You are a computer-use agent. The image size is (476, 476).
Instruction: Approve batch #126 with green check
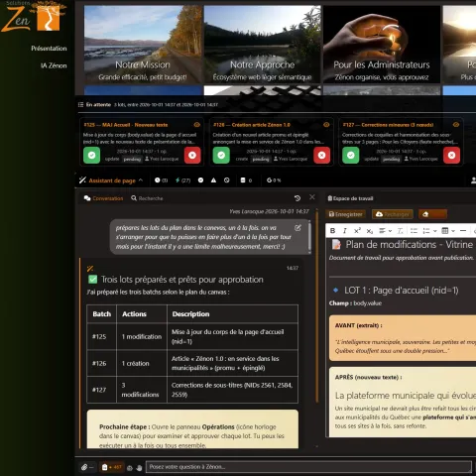[x=221, y=156]
